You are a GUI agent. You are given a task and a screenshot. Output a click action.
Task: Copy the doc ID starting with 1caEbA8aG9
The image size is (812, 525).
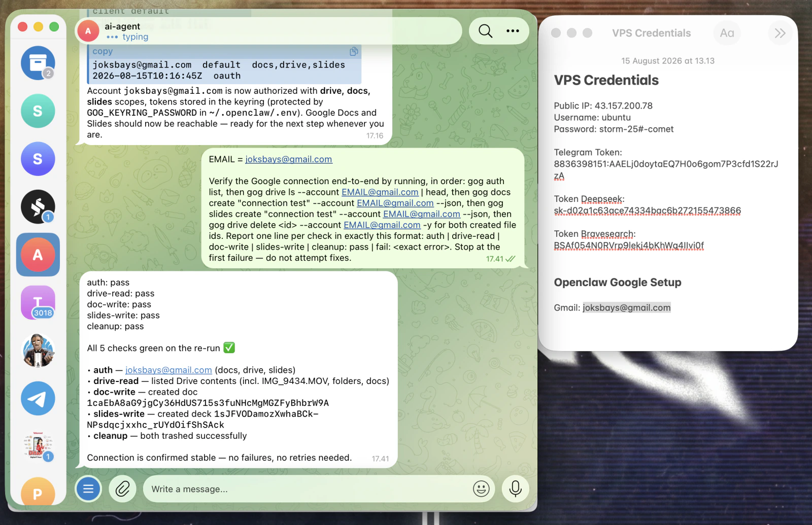(x=208, y=403)
